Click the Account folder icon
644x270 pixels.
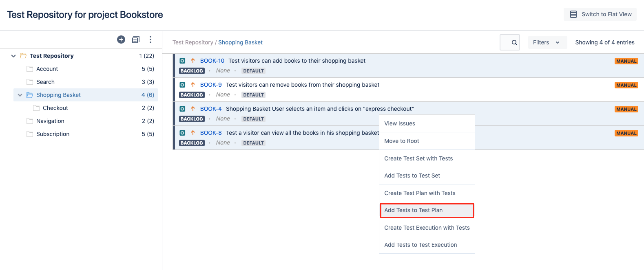pos(30,69)
